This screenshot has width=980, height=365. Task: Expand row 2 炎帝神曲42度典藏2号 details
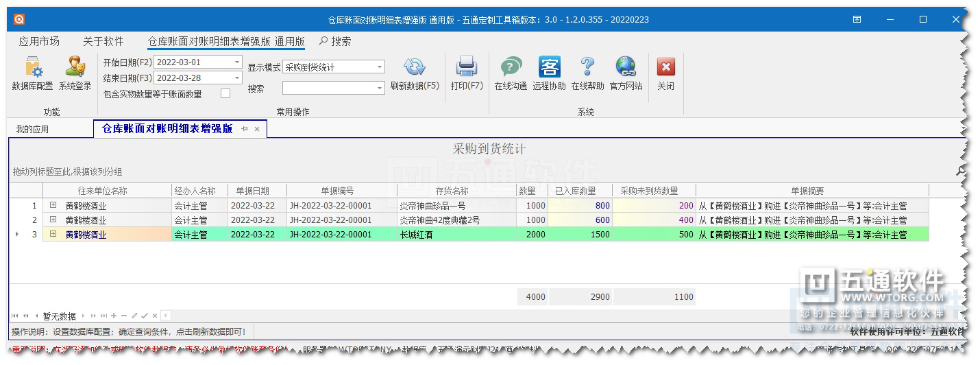(x=53, y=220)
